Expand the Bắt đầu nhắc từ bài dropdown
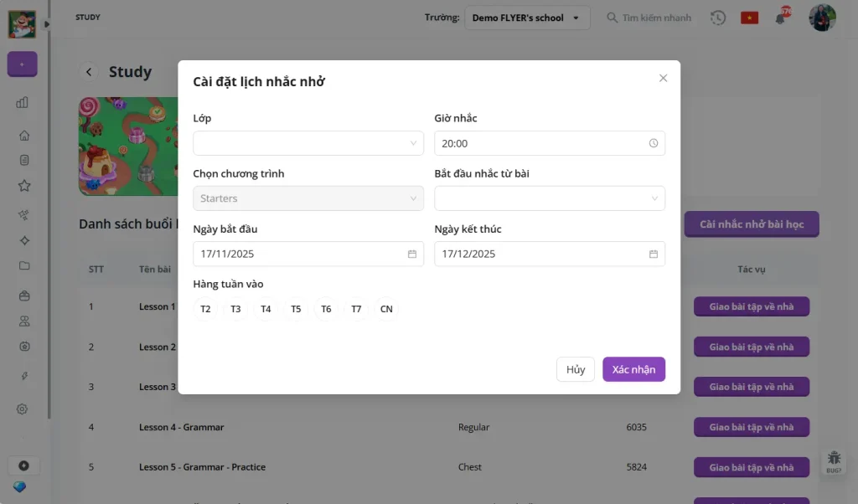The width and height of the screenshot is (858, 504). 549,198
